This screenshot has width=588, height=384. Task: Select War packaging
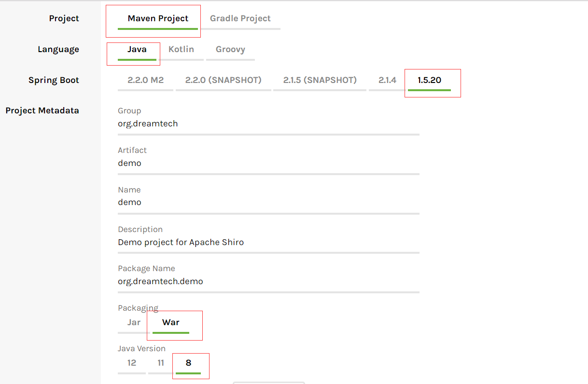pyautogui.click(x=170, y=323)
